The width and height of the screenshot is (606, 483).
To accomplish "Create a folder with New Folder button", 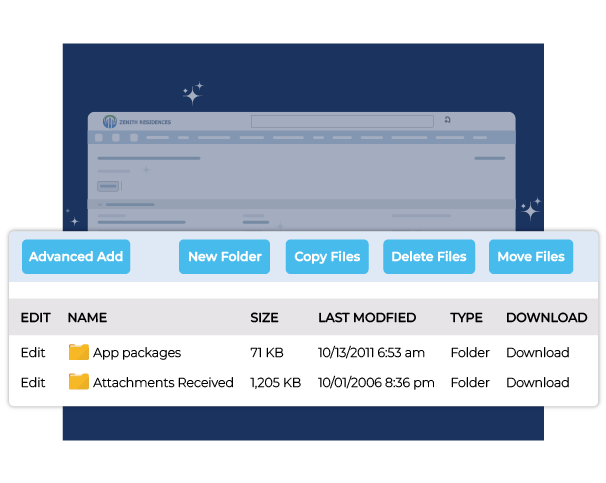I will (x=225, y=257).
